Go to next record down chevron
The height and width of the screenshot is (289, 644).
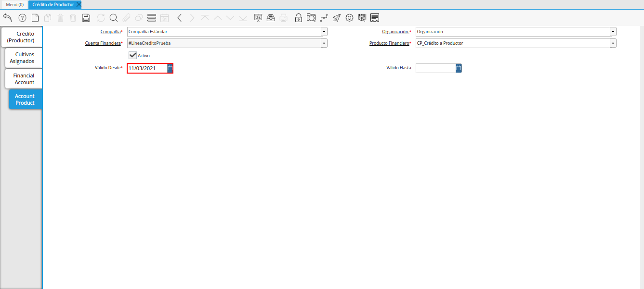[230, 18]
